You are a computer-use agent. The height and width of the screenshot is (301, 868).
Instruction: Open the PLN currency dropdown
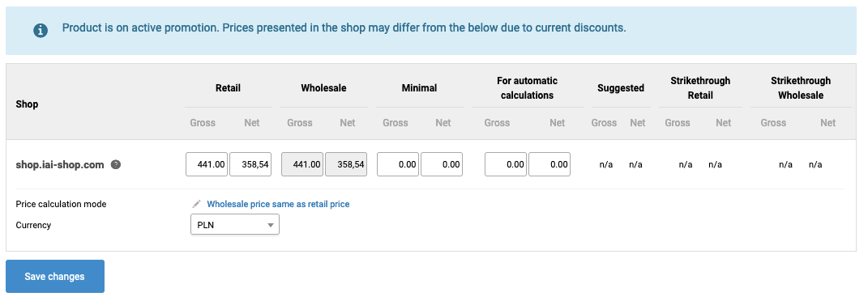(235, 225)
